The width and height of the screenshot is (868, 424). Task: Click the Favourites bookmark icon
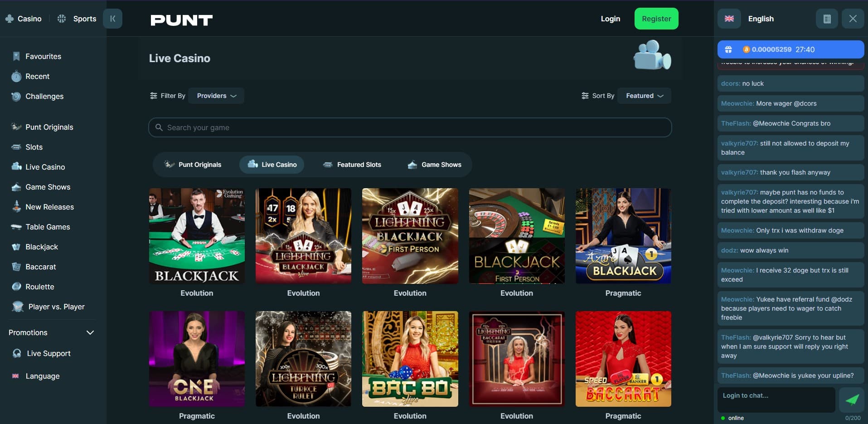tap(16, 56)
